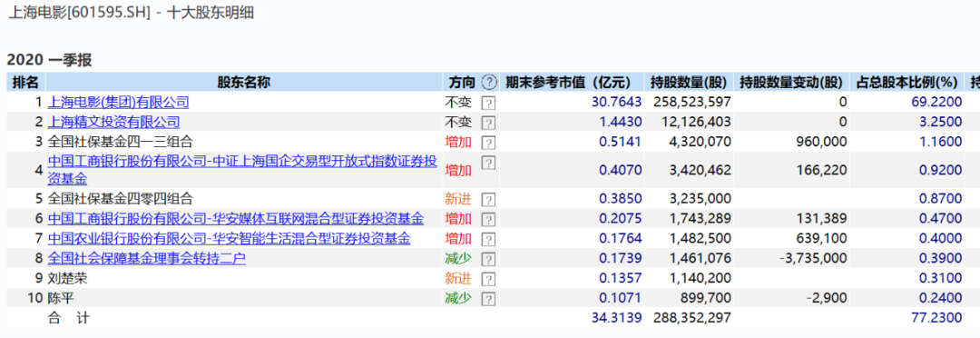Image resolution: width=980 pixels, height=338 pixels.
Task: Click the 合 计 totals row label
Action: (x=69, y=318)
